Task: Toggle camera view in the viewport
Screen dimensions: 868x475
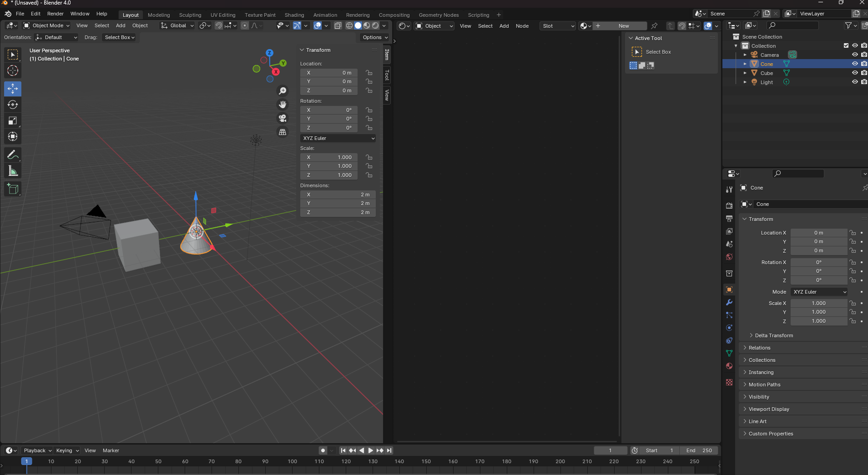Action: [x=283, y=119]
